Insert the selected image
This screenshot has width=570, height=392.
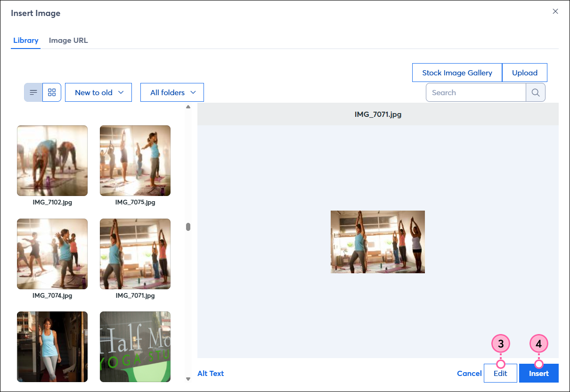pos(538,373)
